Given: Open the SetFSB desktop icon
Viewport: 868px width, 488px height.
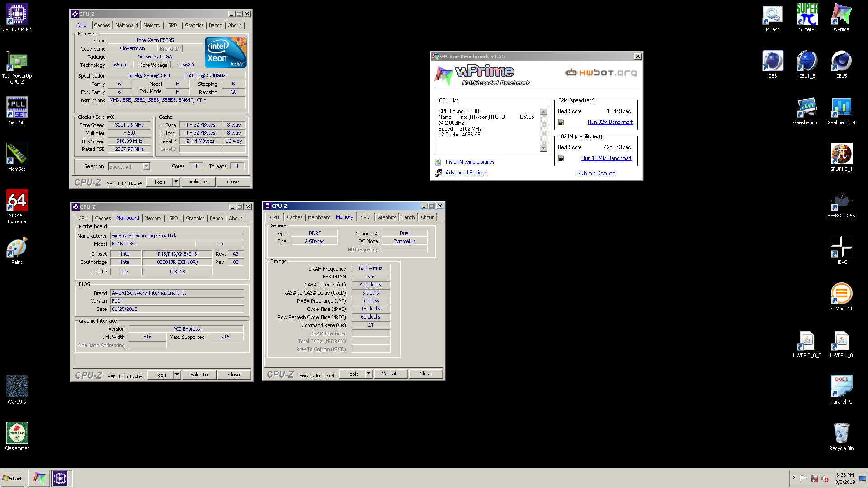Looking at the screenshot, I should (17, 111).
